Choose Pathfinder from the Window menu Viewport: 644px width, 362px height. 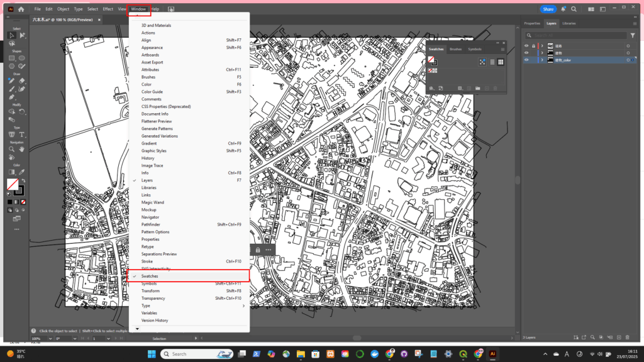point(150,224)
